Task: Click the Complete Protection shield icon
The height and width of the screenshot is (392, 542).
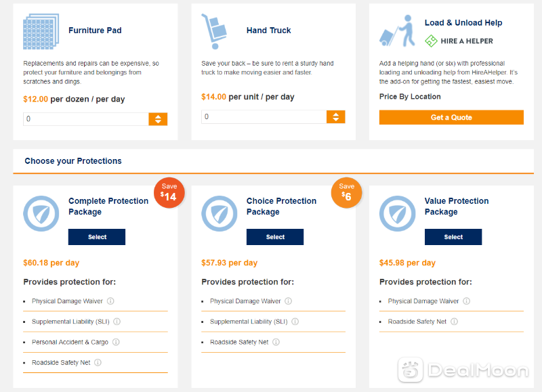Action: pos(41,213)
